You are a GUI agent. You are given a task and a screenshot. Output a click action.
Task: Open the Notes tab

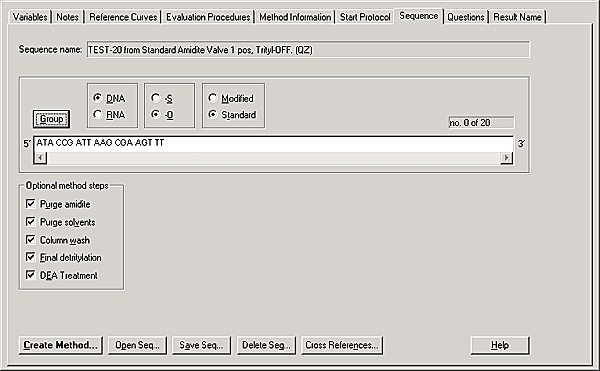(67, 17)
